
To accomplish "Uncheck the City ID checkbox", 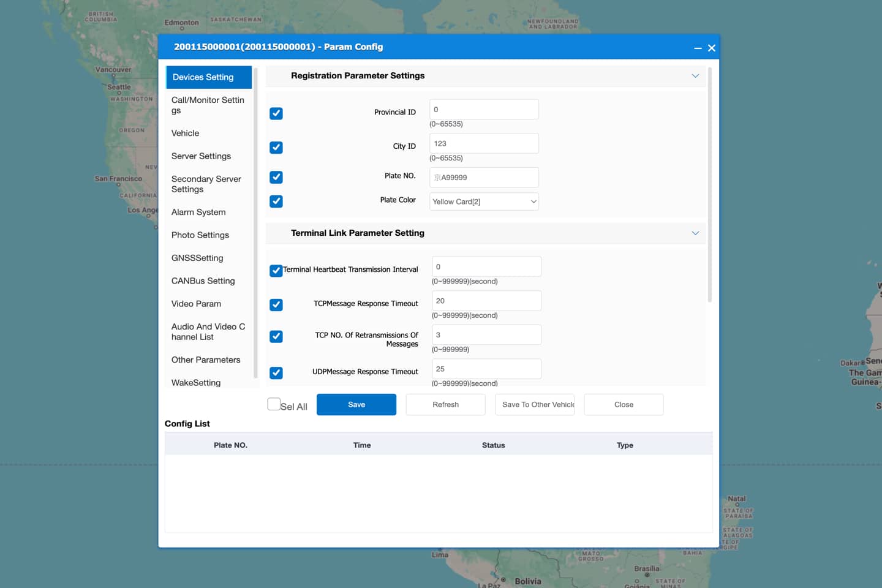I will 276,148.
